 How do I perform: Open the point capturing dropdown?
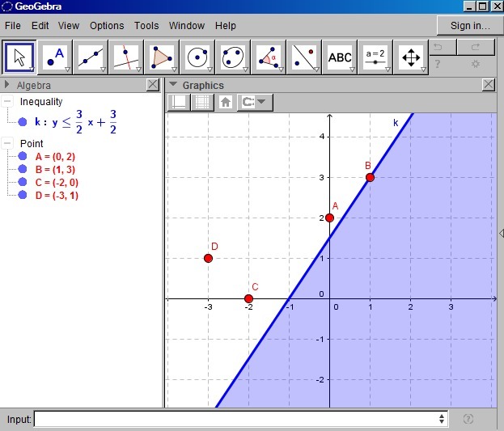(255, 103)
